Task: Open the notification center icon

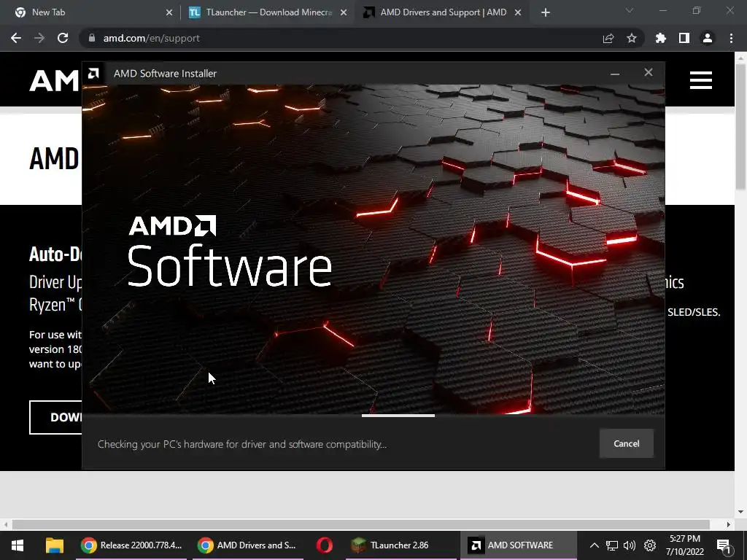Action: [724, 545]
